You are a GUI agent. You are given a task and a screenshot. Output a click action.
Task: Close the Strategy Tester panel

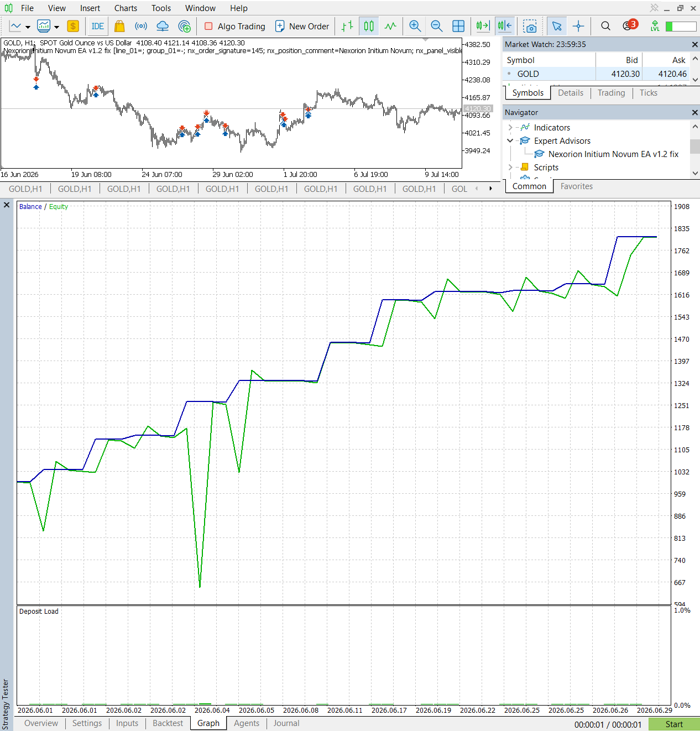pyautogui.click(x=7, y=205)
